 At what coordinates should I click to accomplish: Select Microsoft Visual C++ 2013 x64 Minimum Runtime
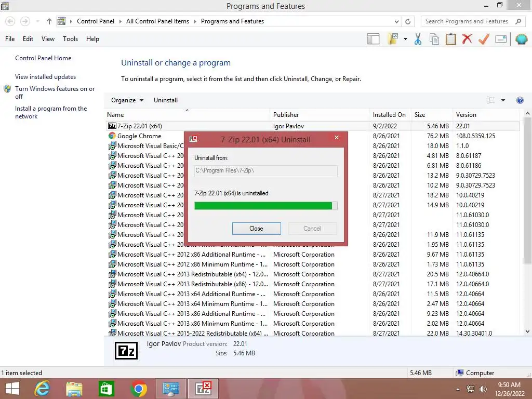312,303
